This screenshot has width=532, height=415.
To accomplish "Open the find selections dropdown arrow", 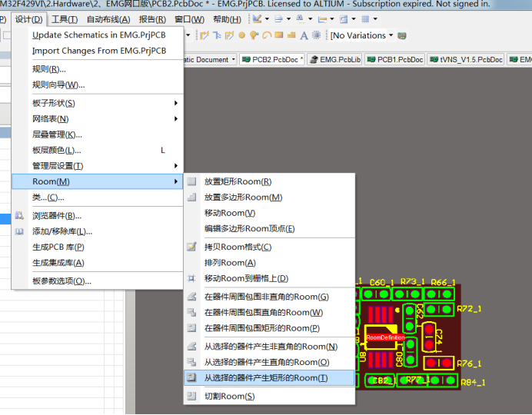I will [x=310, y=19].
